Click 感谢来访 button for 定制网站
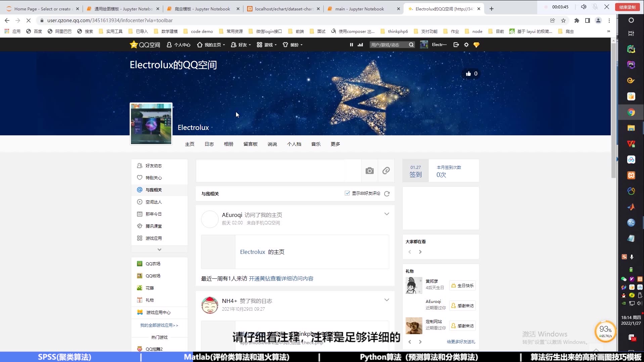 pos(463,326)
